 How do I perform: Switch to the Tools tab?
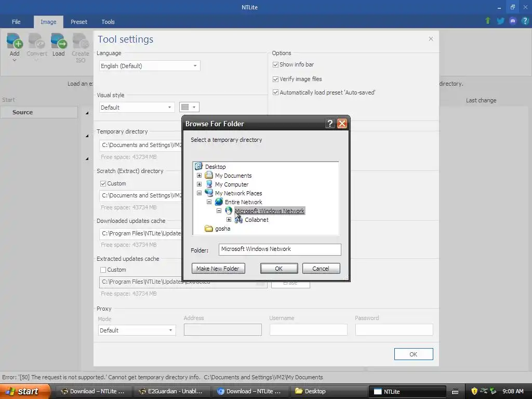click(x=108, y=22)
